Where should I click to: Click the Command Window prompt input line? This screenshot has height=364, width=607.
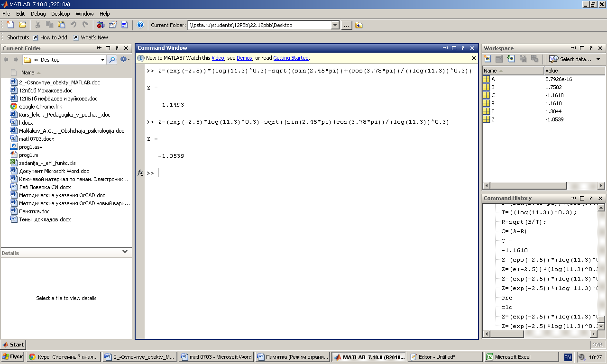point(311,173)
